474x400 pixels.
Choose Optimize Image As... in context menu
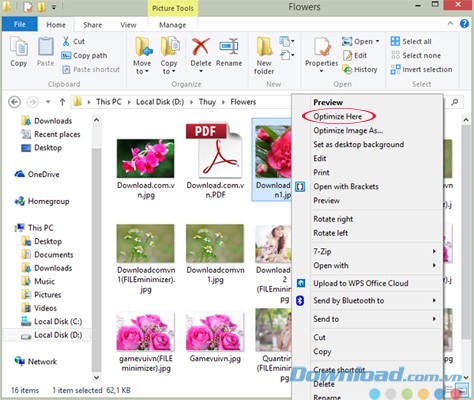(348, 130)
